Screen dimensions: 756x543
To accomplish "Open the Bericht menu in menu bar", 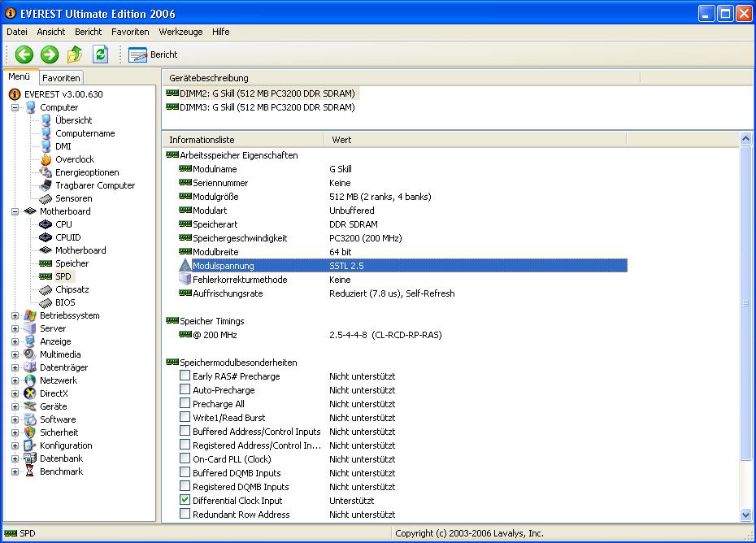I will tap(88, 32).
